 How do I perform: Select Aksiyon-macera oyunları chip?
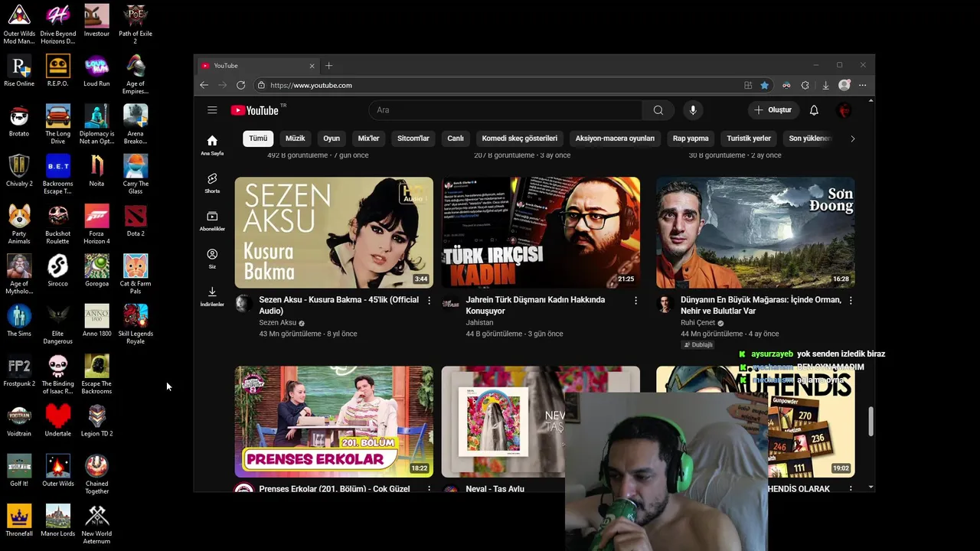(615, 139)
